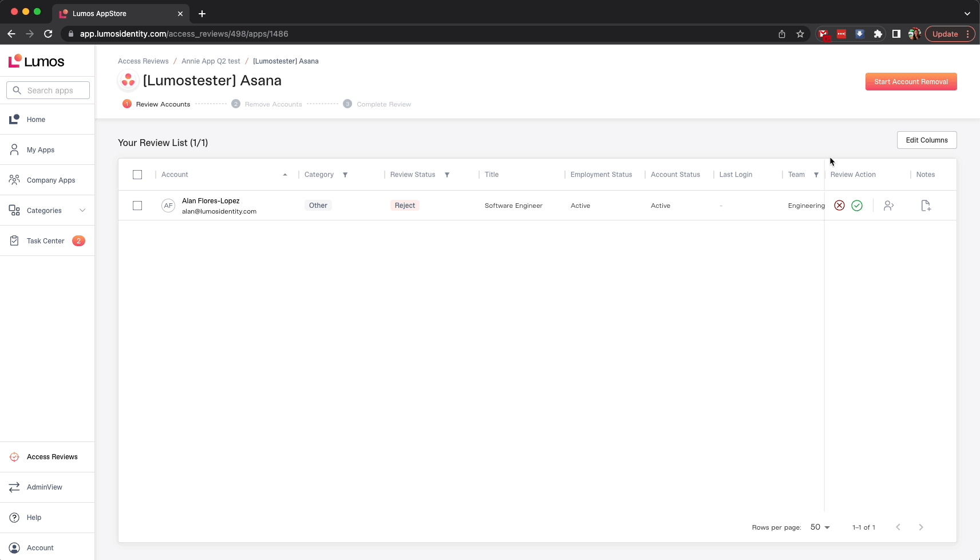Open Task Center with 2 badge
The image size is (980, 560).
(x=48, y=240)
